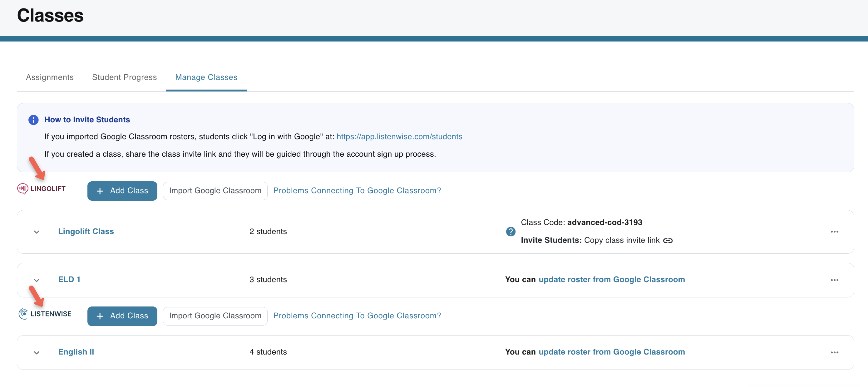This screenshot has width=868, height=387.
Task: Click the chain-link icon after Copy class invite link
Action: click(668, 241)
